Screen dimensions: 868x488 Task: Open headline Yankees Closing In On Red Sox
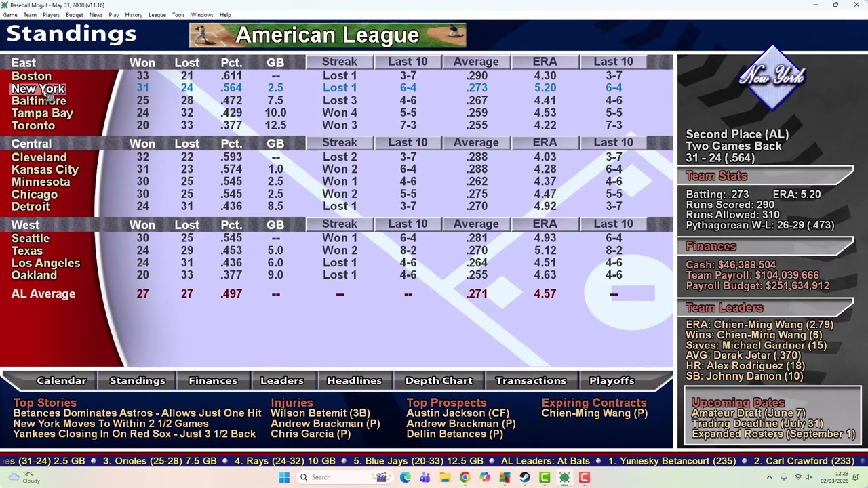(134, 434)
